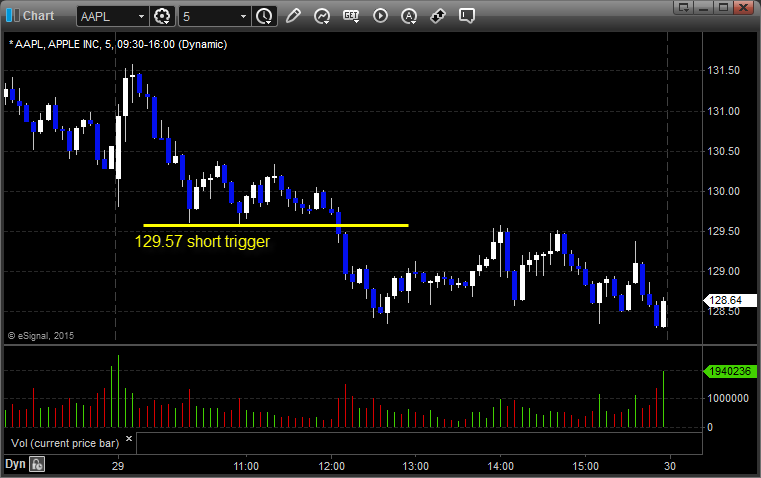
Task: Click the 14:00 time axis label
Action: (500, 466)
